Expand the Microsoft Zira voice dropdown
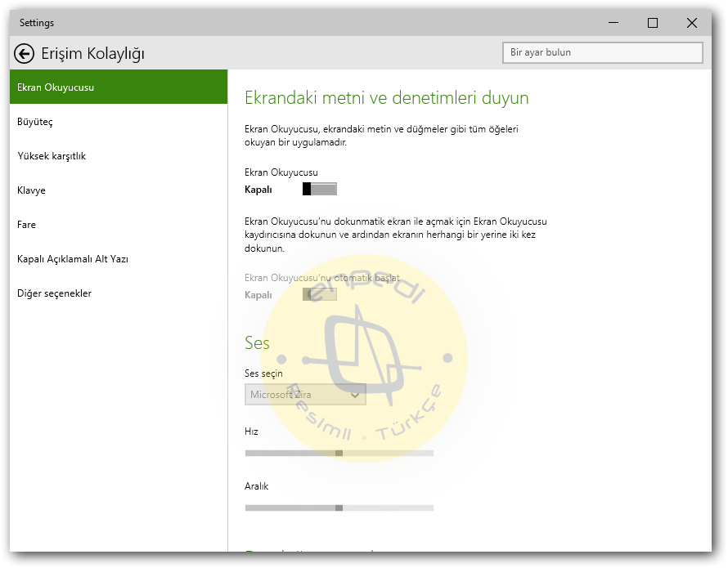 pos(305,395)
